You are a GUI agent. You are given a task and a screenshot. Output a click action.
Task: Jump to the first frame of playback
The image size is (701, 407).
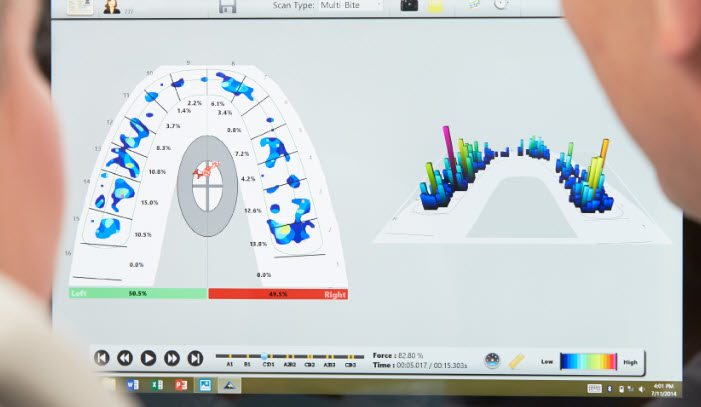102,358
